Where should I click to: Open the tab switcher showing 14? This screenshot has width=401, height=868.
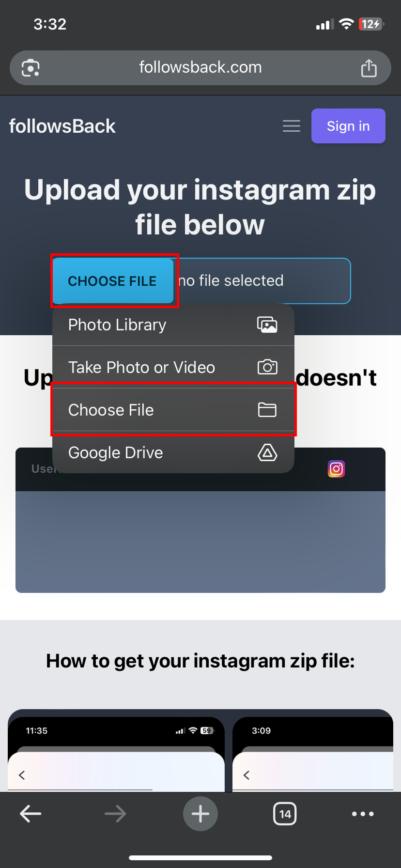point(285,814)
